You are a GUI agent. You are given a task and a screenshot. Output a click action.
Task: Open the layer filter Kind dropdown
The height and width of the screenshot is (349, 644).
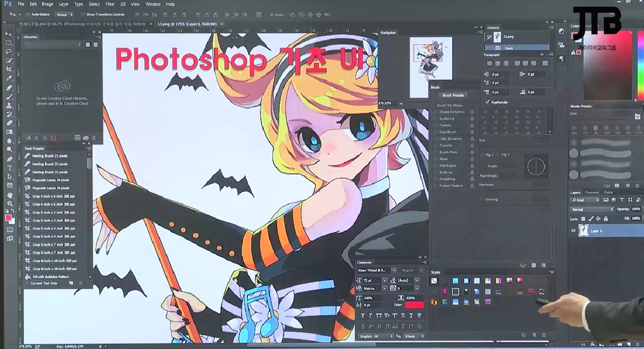(x=585, y=200)
